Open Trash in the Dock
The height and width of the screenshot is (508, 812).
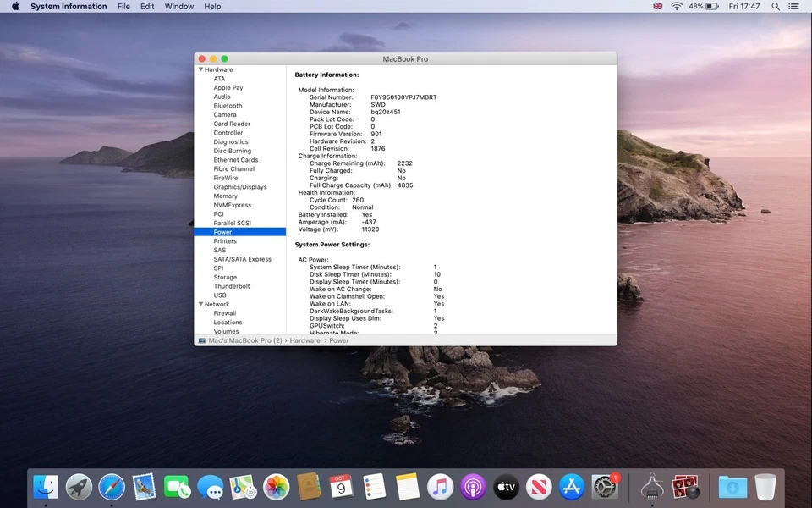click(x=765, y=488)
